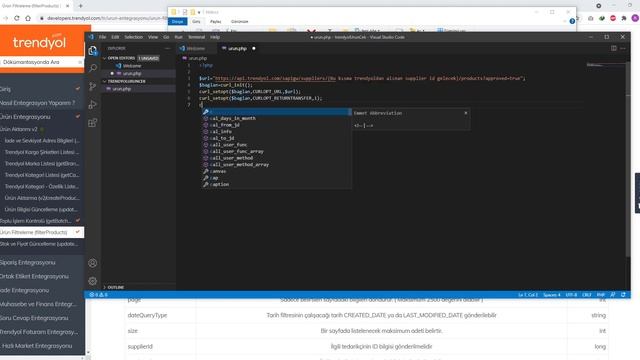Click the feedback icon in VS Code status bar

(613, 294)
